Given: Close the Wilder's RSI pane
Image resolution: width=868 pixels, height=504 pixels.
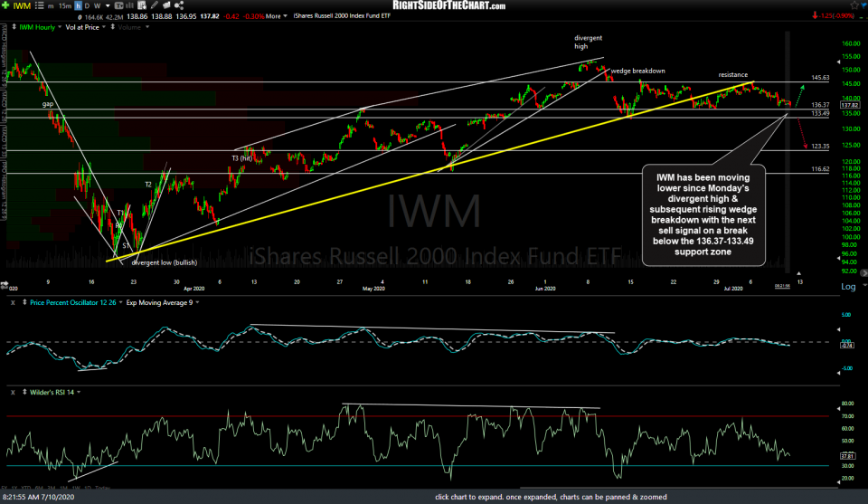Looking at the screenshot, I should [14, 392].
